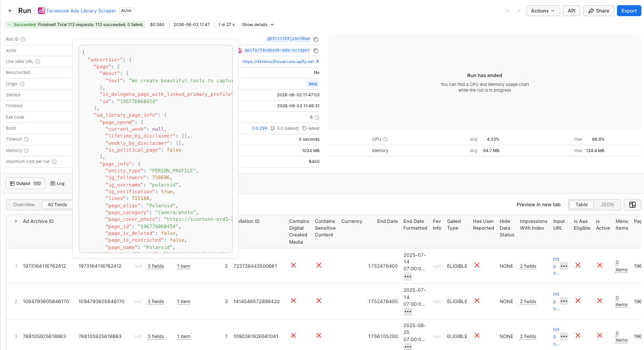644x350 pixels.
Task: Go to previous run arrow in header
Action: click(x=508, y=10)
